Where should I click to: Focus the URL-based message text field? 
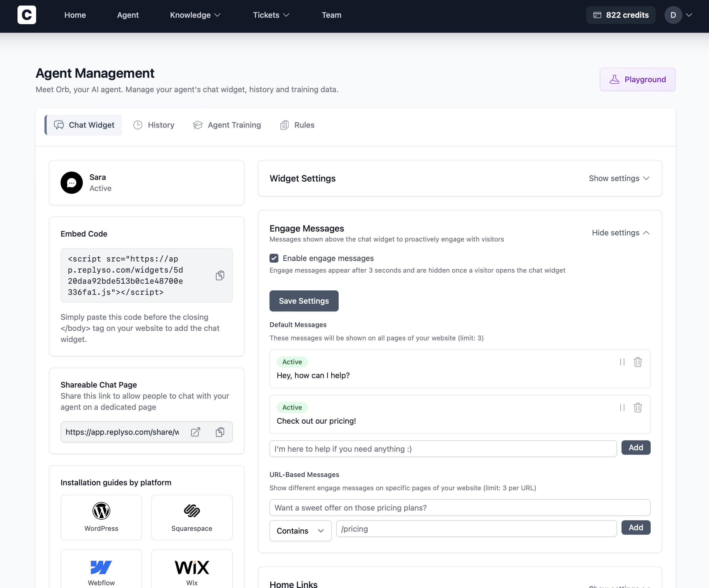pos(460,507)
